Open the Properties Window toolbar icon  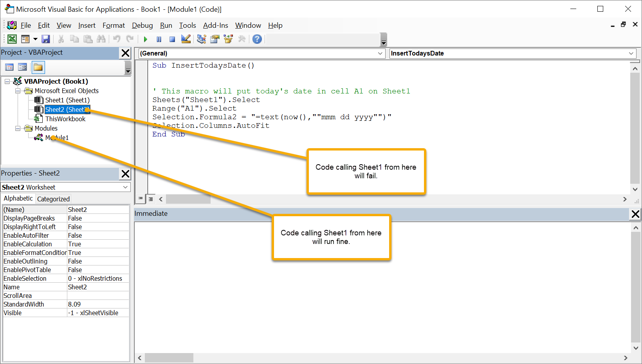pos(215,39)
